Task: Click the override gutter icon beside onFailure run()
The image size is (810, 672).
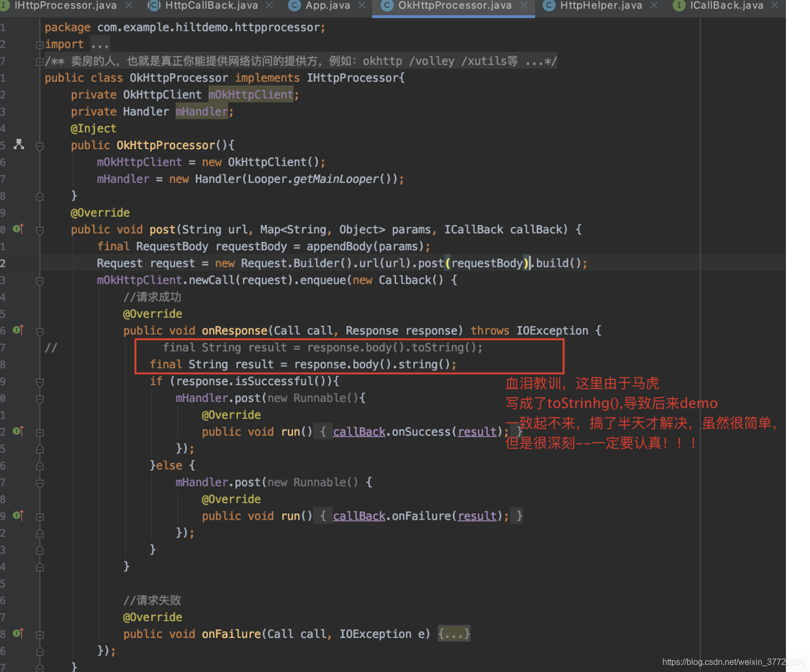Action: [x=18, y=515]
